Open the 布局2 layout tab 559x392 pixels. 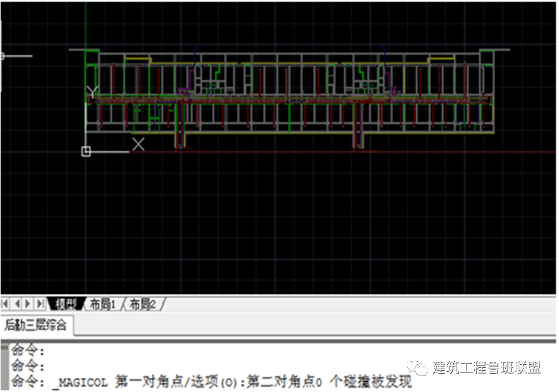(x=143, y=304)
